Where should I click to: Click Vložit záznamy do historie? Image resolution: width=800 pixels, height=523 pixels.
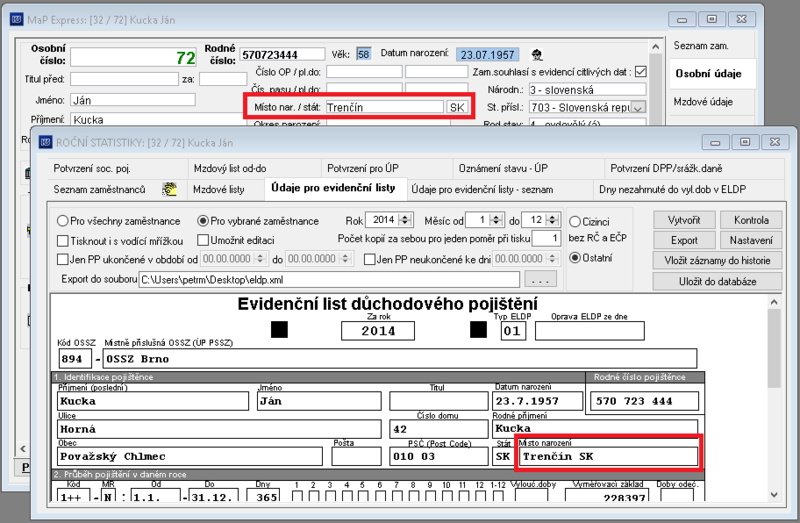(717, 261)
